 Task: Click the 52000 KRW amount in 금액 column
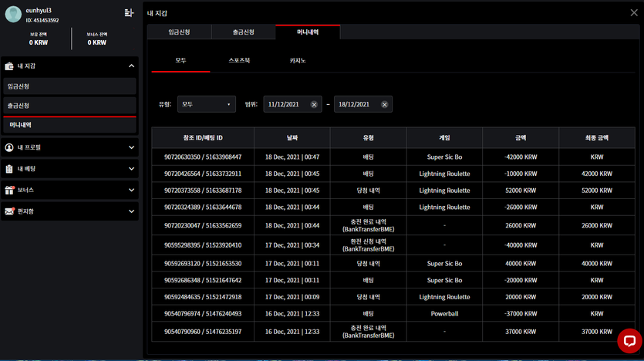pos(521,191)
